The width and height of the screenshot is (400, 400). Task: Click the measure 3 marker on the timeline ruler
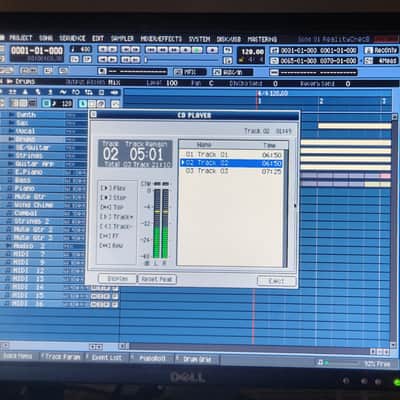point(384,101)
